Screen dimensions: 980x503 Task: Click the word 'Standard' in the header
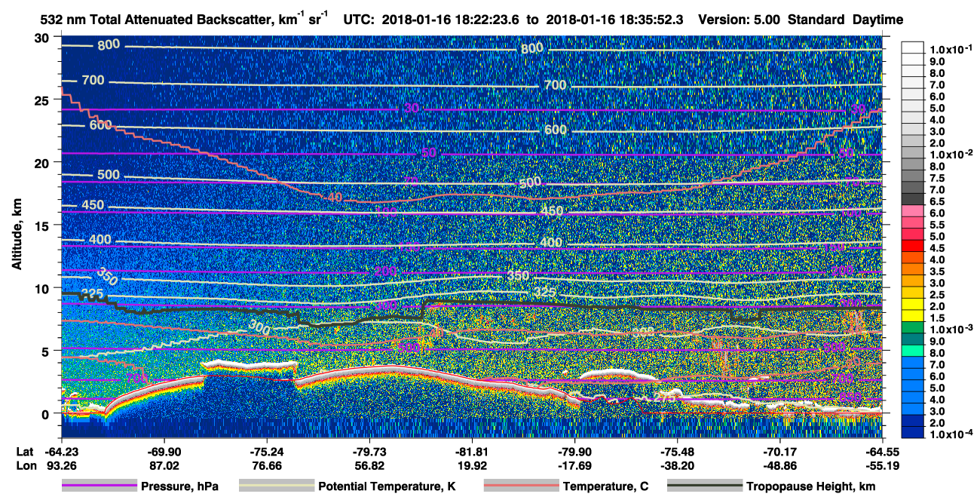[x=816, y=20]
